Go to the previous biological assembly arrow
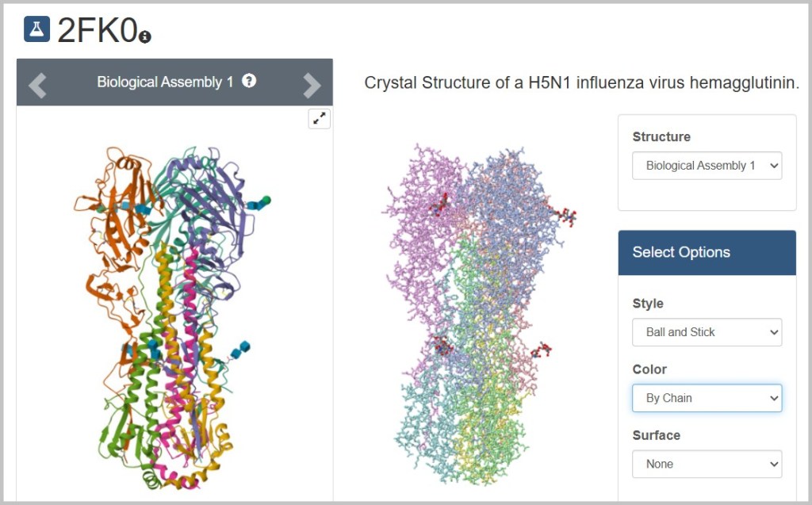 pos(37,84)
